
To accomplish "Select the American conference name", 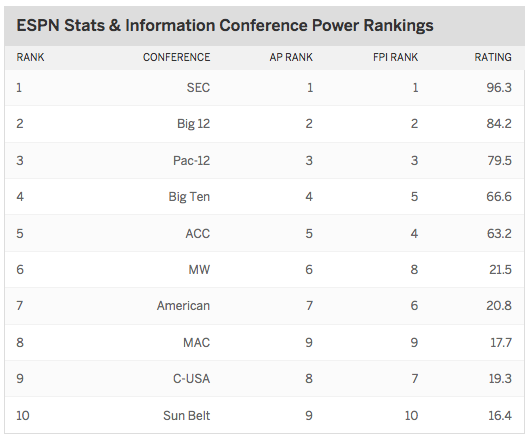I will pyautogui.click(x=183, y=306).
